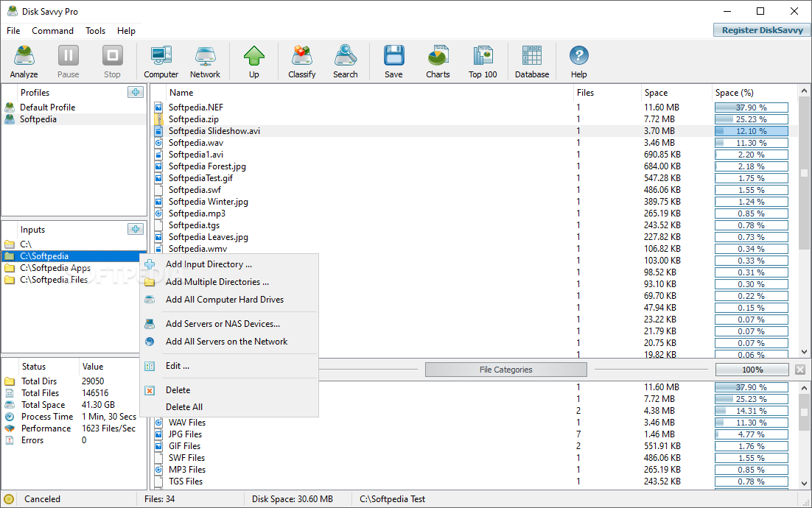This screenshot has height=508, width=812.
Task: Choose Delete from the context menu
Action: [229, 390]
